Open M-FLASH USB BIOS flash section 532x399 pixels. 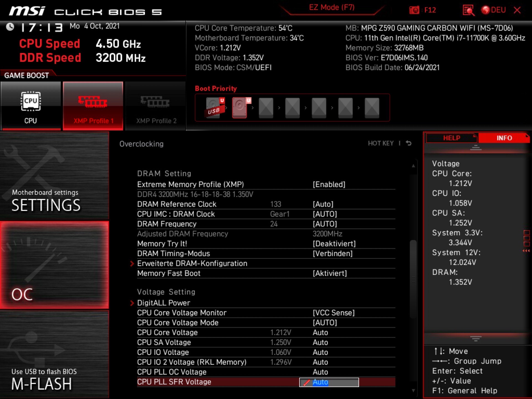54,355
